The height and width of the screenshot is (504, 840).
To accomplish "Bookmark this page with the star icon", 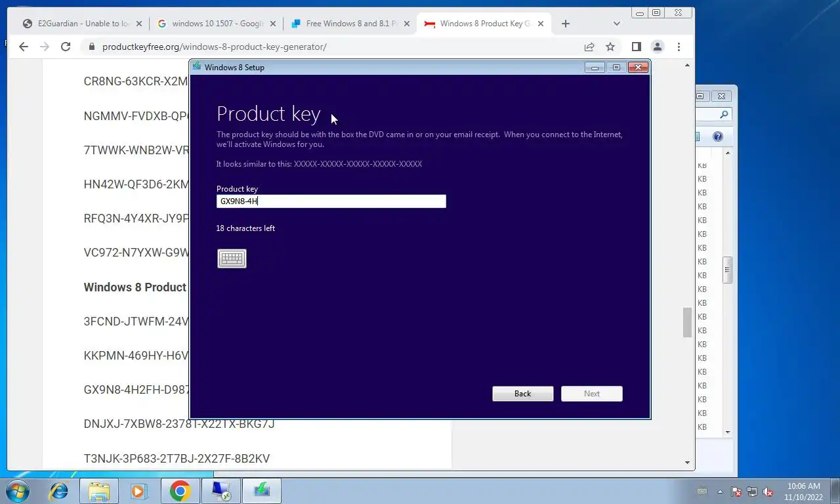I will point(610,47).
